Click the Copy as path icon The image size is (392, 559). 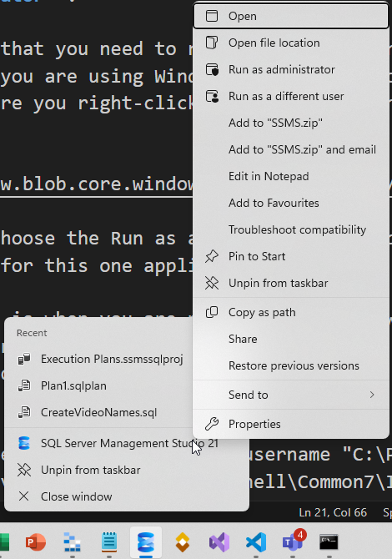click(212, 312)
